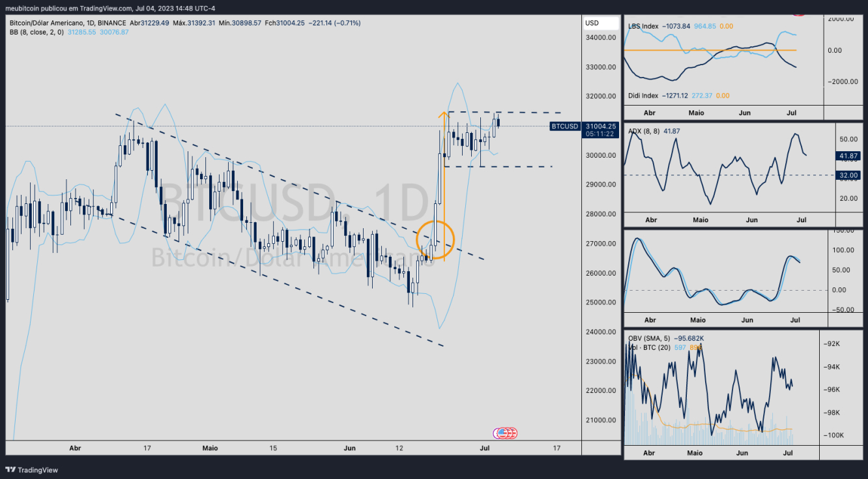Select the OBV (SMA, 5) indicator legend
868x479 pixels.
[649, 338]
